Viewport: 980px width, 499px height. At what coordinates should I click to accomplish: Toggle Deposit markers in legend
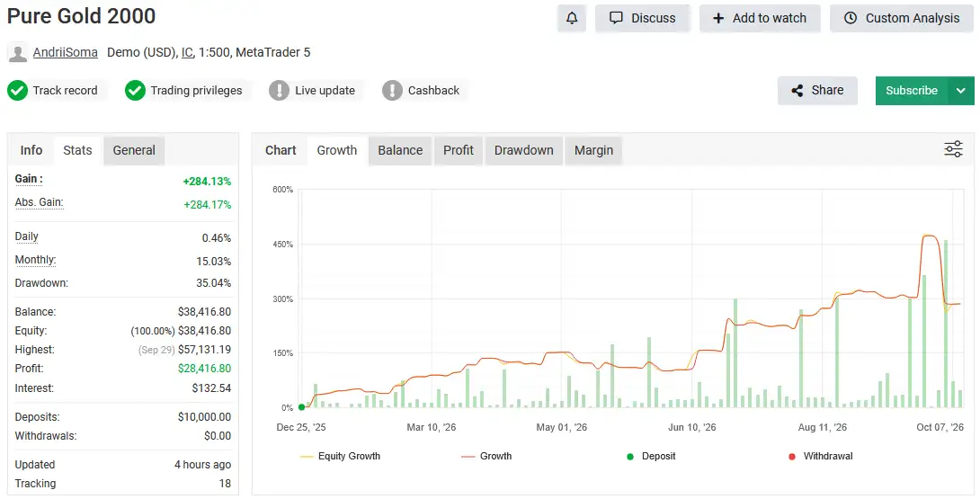coord(651,457)
